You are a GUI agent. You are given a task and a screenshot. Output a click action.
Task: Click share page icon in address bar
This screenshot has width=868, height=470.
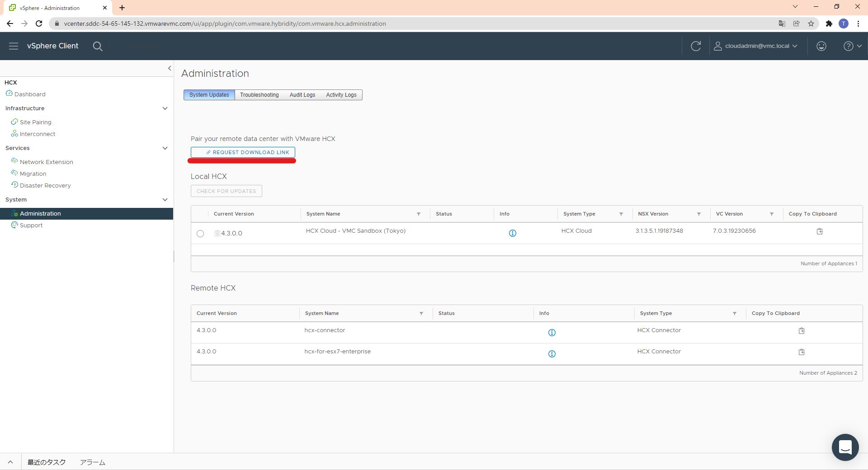point(797,23)
